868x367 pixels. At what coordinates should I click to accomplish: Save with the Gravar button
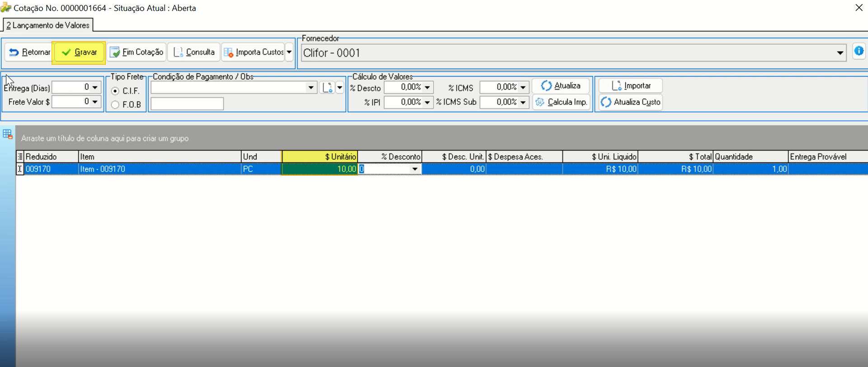click(79, 52)
